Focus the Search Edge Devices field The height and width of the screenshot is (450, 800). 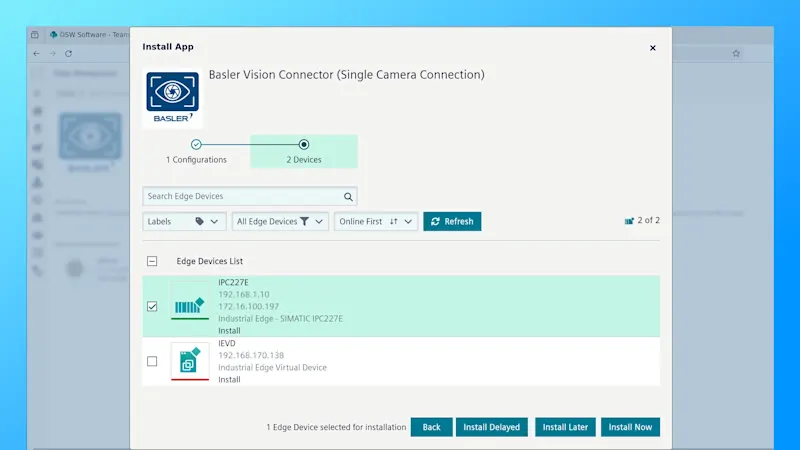(x=242, y=197)
